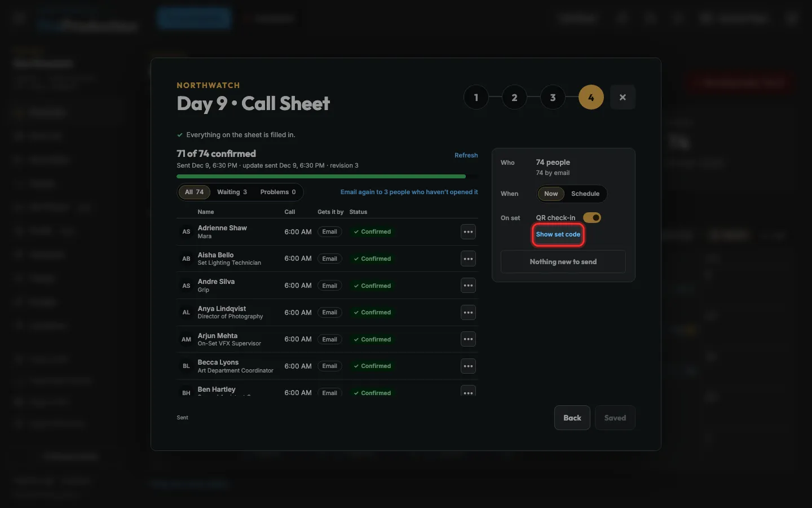Choose Now for send timing
Screen dimensions: 812x508
[551, 194]
